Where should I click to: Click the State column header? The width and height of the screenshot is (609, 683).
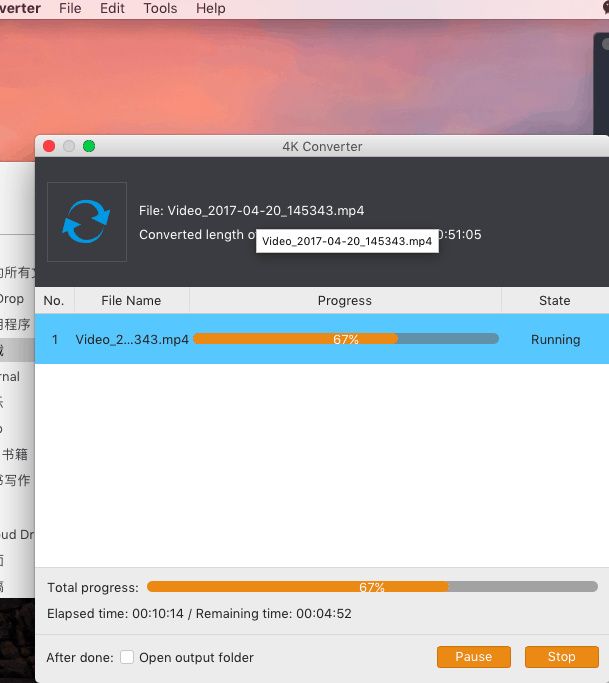click(555, 300)
